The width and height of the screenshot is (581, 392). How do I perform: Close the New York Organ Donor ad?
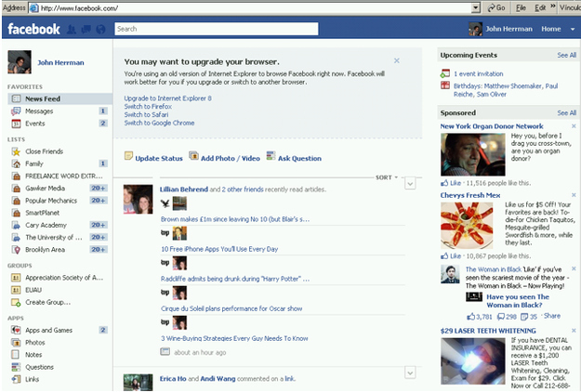(574, 126)
